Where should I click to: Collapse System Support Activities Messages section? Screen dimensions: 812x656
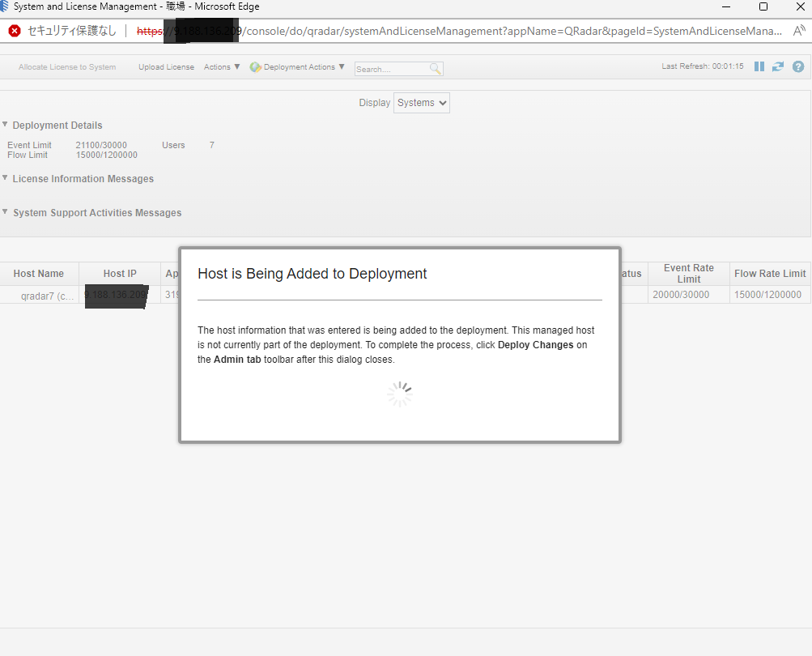coord(5,212)
